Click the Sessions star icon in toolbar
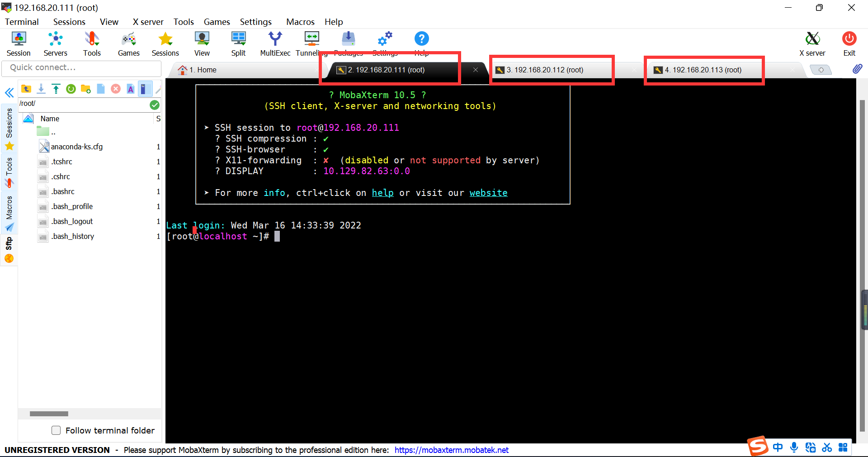 pos(165,44)
